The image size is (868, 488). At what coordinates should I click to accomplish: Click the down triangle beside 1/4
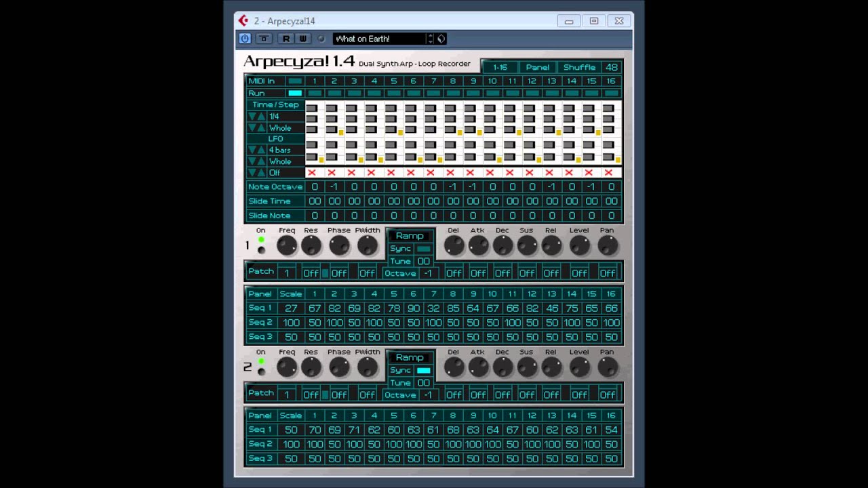pyautogui.click(x=252, y=117)
